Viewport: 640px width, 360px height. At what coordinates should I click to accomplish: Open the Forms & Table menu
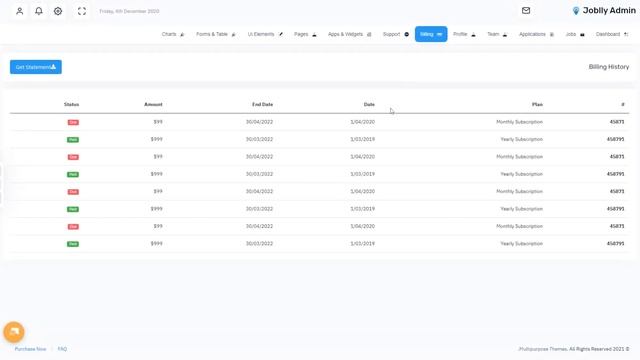pyautogui.click(x=216, y=34)
